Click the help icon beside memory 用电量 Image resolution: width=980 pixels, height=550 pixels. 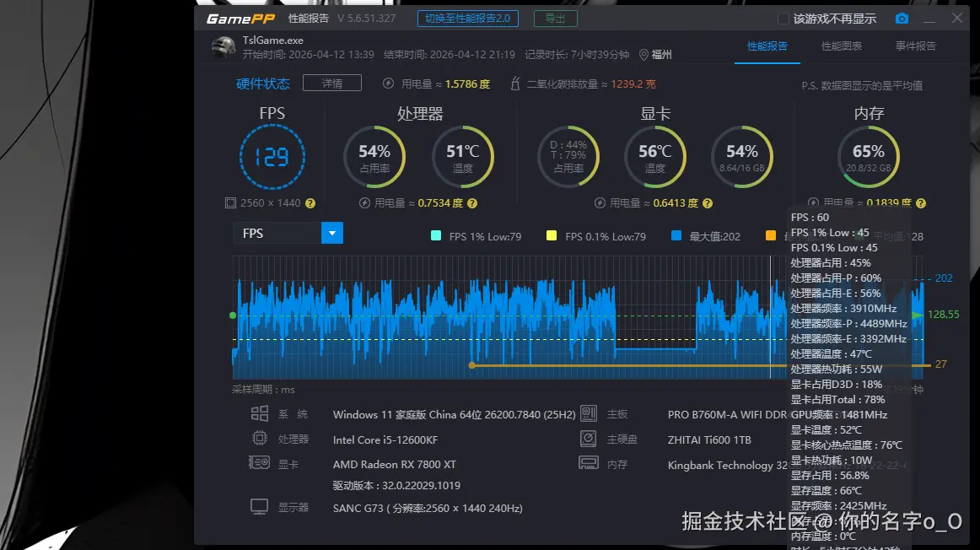[x=921, y=203]
